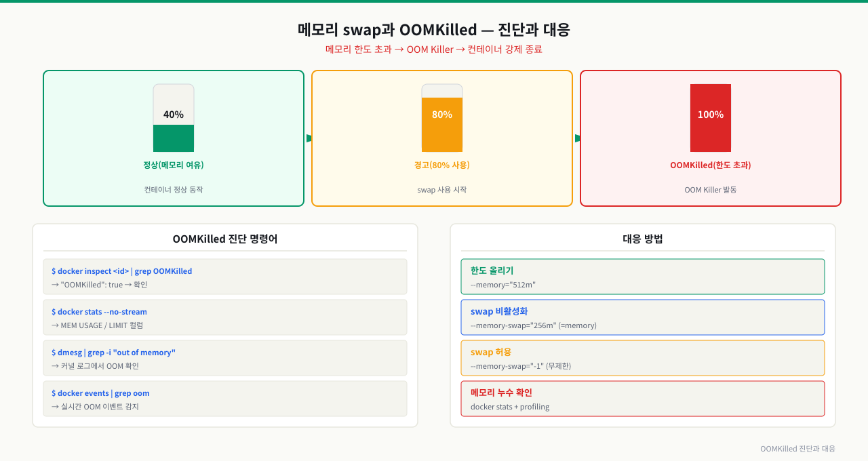
Task: Select the docker stats --no-stream command
Action: point(100,312)
